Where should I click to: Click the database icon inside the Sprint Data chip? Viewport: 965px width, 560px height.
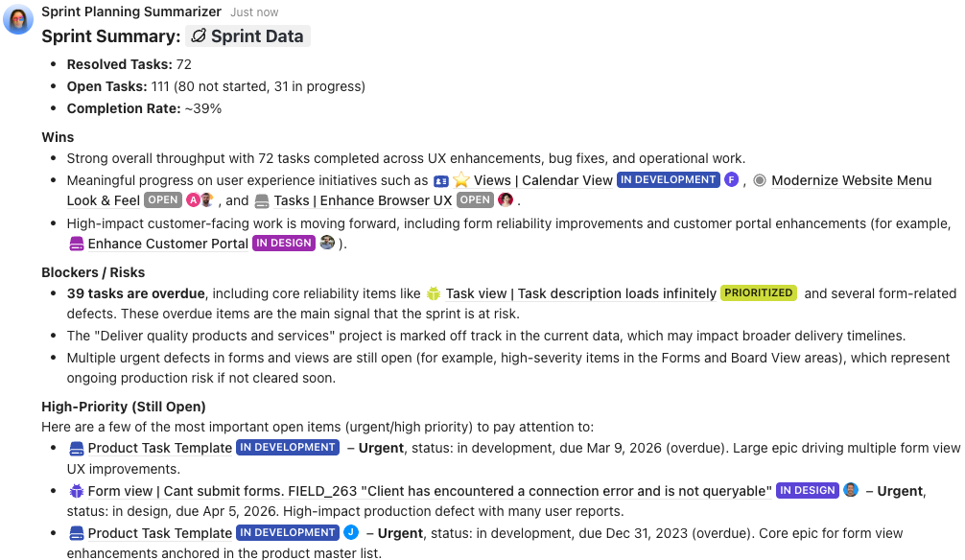click(x=200, y=36)
